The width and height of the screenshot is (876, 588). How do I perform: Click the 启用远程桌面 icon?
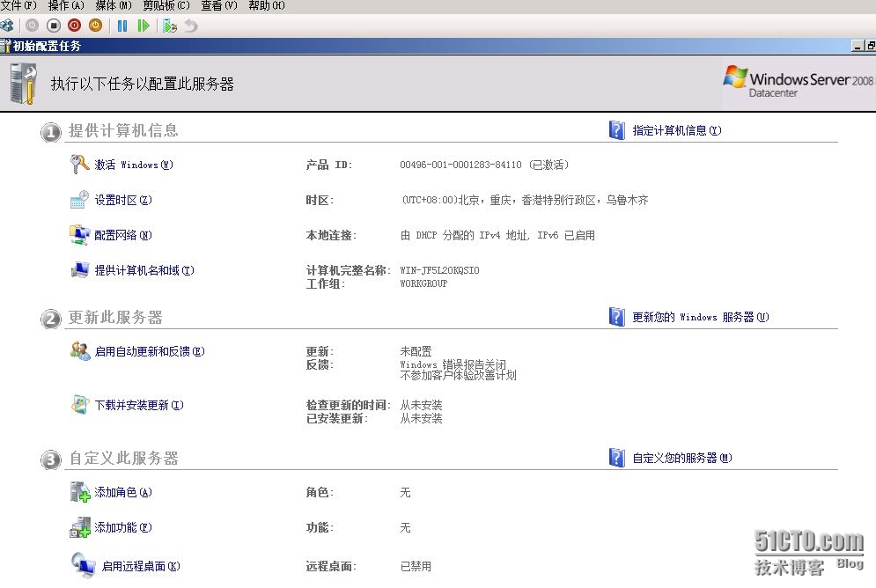coord(84,565)
